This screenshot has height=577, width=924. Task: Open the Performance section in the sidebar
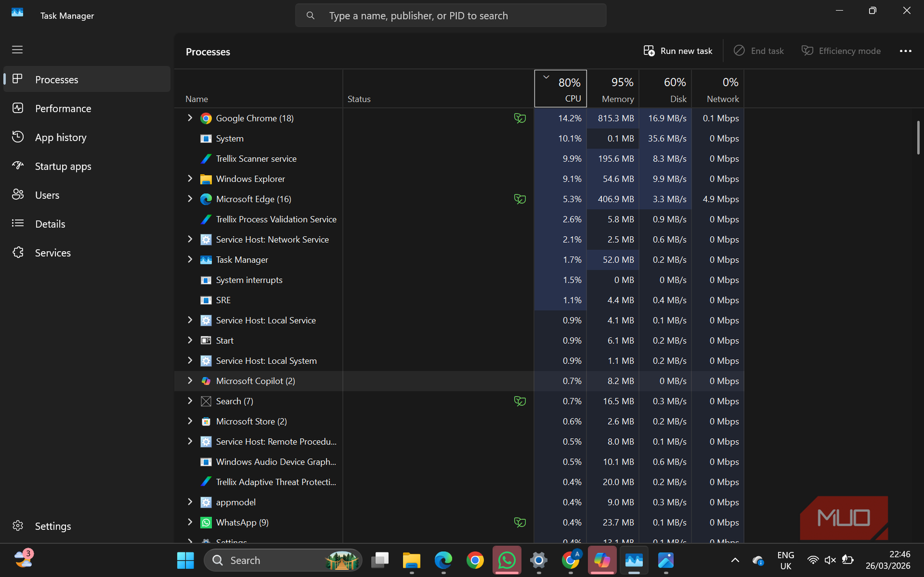pos(63,108)
